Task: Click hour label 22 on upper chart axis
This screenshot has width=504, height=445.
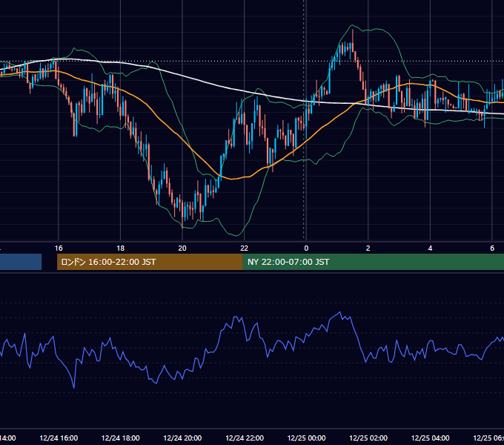Action: point(245,248)
